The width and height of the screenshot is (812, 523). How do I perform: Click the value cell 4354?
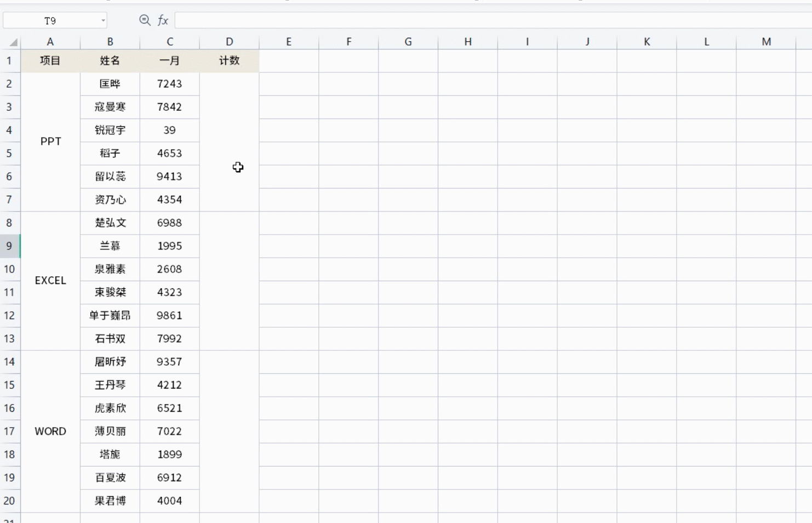tap(170, 200)
